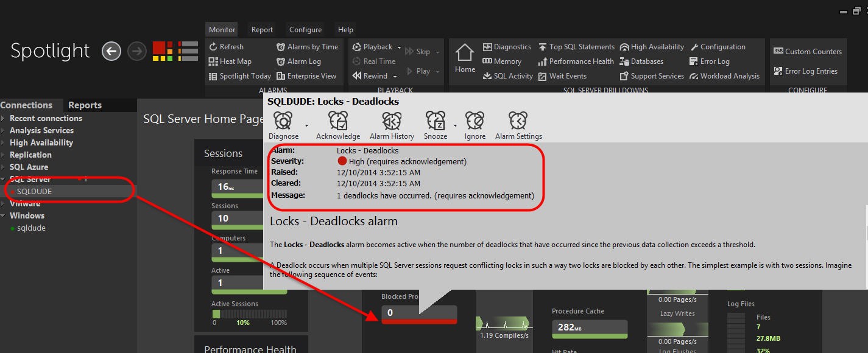Open Alarm Settings
This screenshot has width=868, height=353.
coord(518,125)
